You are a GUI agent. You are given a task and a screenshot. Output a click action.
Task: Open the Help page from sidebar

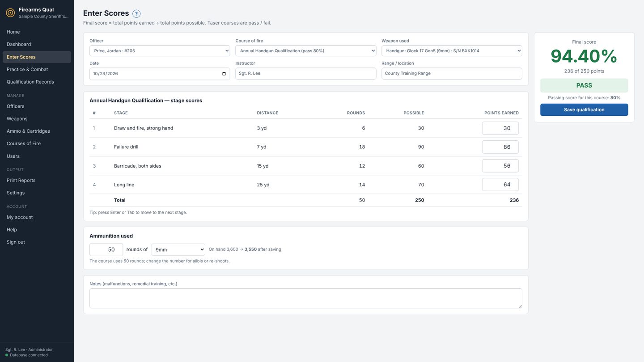tap(37, 230)
